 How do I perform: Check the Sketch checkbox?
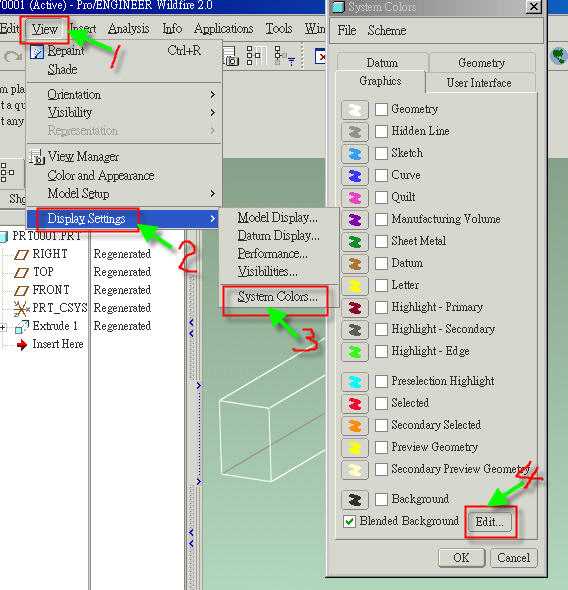(x=381, y=154)
